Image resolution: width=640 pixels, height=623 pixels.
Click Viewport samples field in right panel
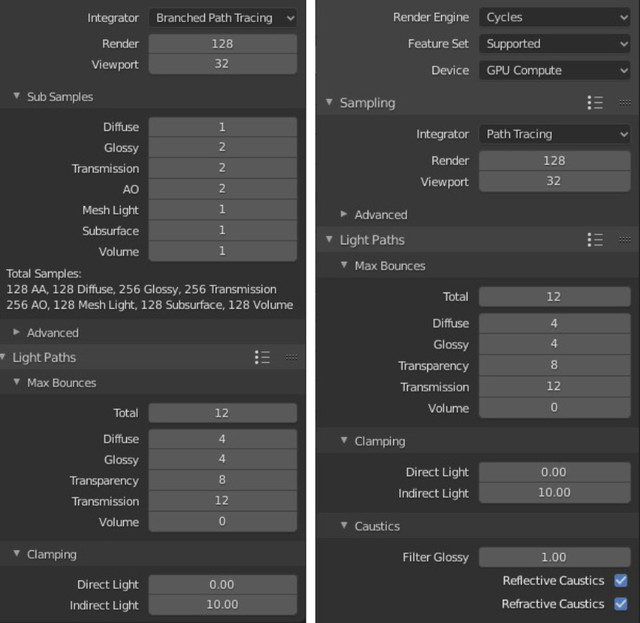pyautogui.click(x=554, y=181)
